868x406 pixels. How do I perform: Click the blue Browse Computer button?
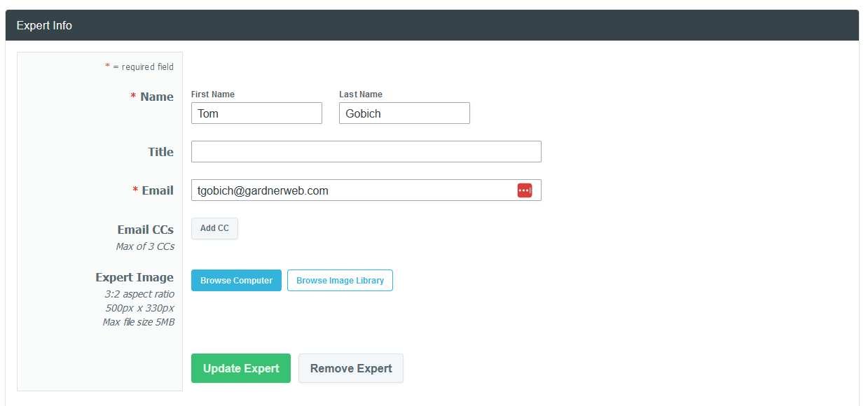(236, 281)
